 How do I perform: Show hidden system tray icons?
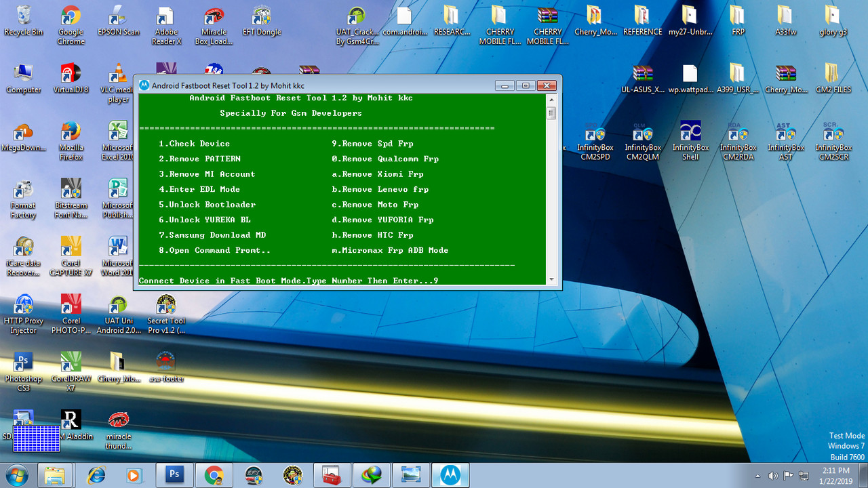click(x=757, y=476)
